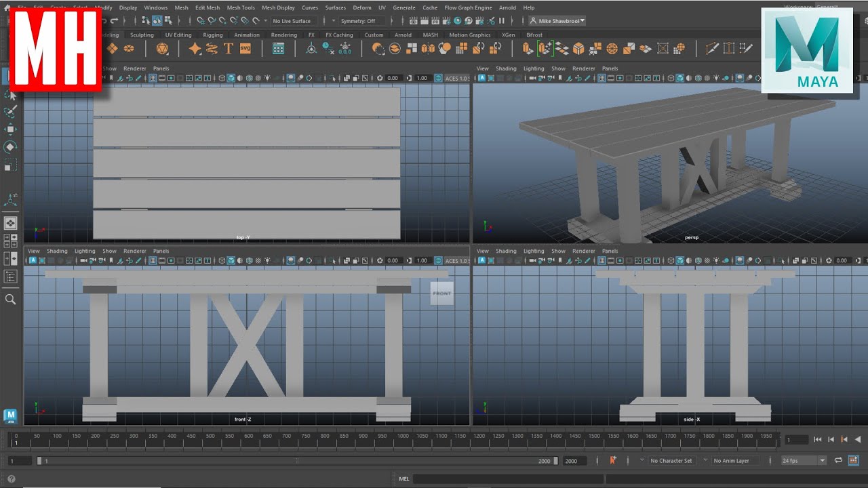Open the Mesh Tools menu
This screenshot has height=488, width=868.
click(x=241, y=7)
